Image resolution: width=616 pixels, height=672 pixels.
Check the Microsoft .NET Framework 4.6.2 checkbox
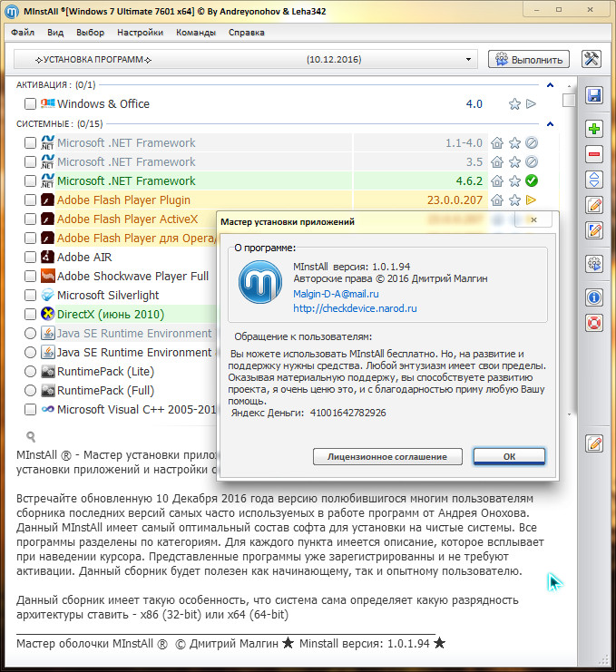(x=31, y=180)
